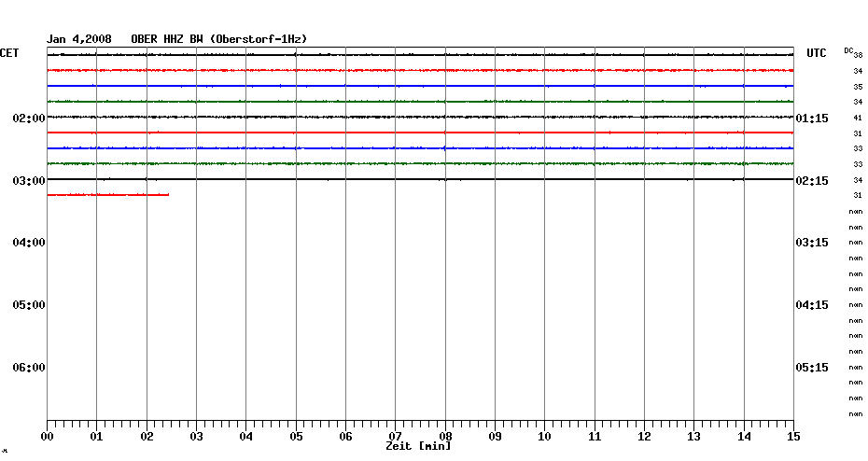Select minute tick label '05'
Viewport: 868px width, 461px height.
point(296,436)
